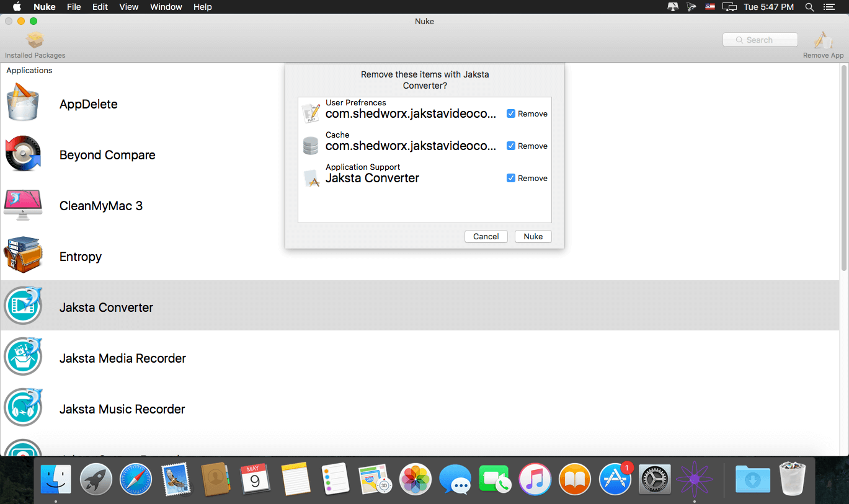Screen dimensions: 849x504
Task: Open the input source flag menu
Action: point(710,7)
